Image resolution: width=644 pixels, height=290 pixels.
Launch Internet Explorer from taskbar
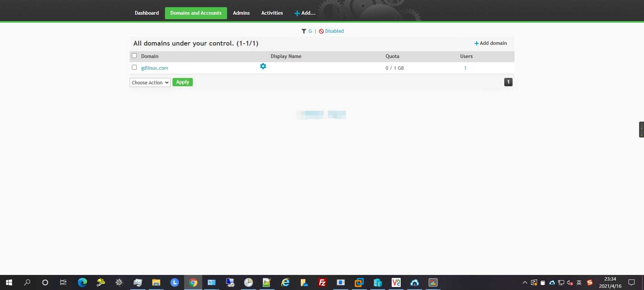coord(285,282)
